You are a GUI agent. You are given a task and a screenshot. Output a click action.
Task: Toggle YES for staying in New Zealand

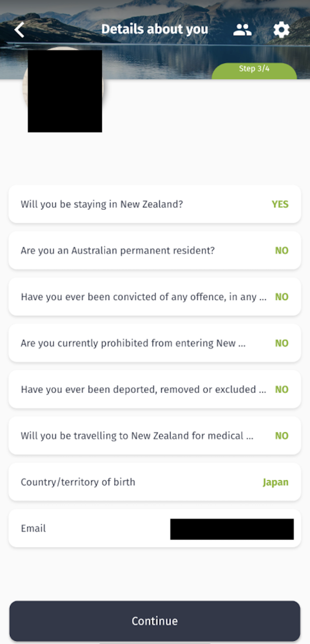click(x=280, y=204)
